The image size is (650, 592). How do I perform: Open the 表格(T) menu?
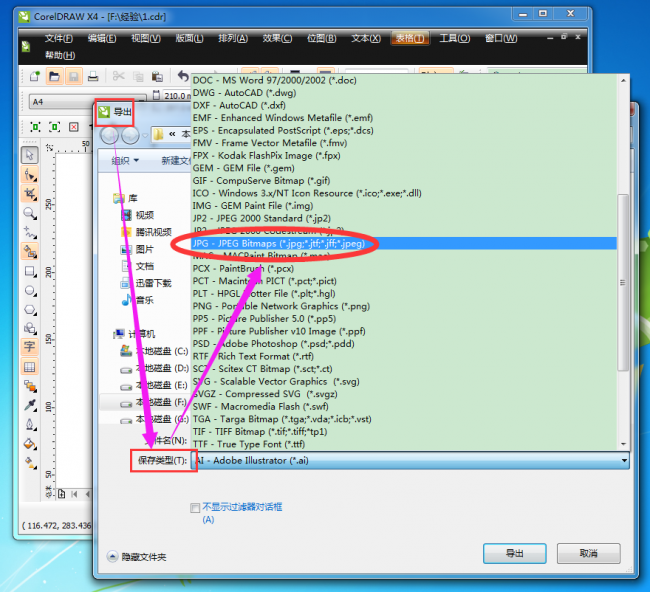tap(410, 39)
